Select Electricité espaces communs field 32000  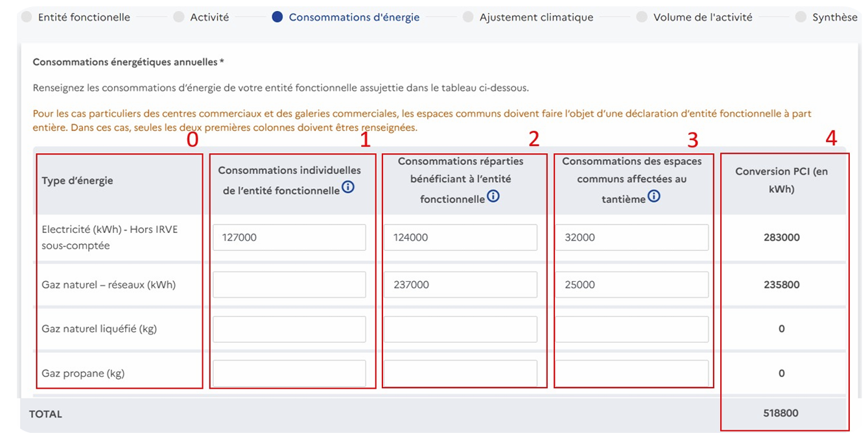click(x=631, y=238)
